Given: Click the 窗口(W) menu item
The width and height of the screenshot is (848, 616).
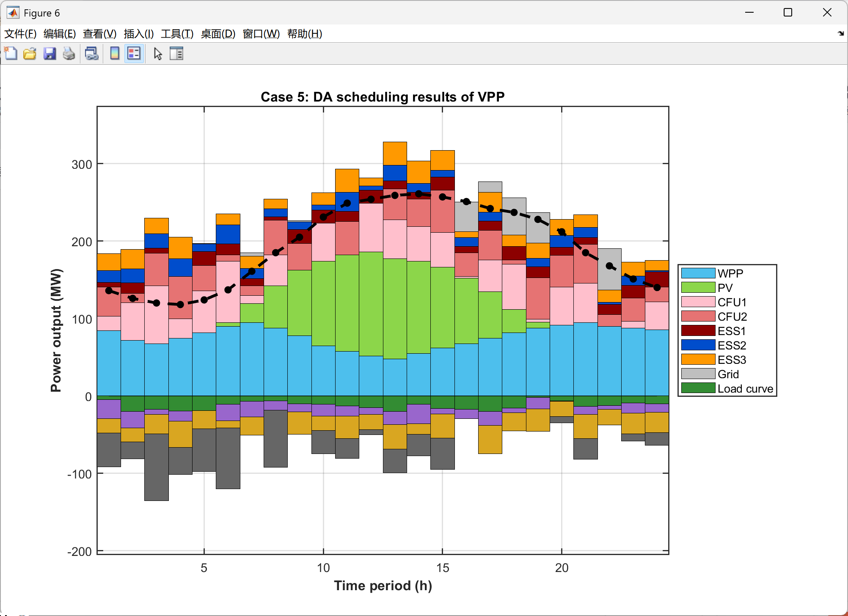Looking at the screenshot, I should tap(261, 34).
